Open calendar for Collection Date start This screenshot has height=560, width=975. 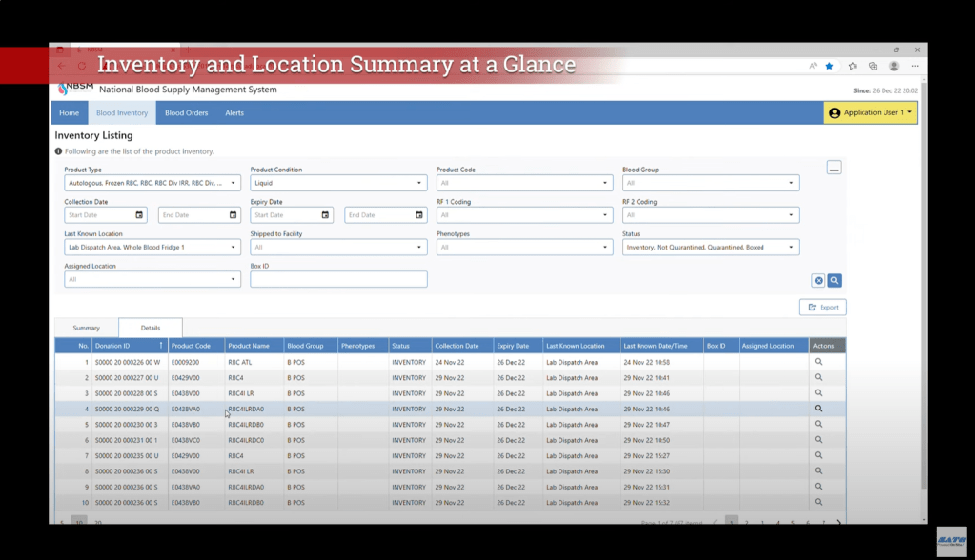[139, 215]
